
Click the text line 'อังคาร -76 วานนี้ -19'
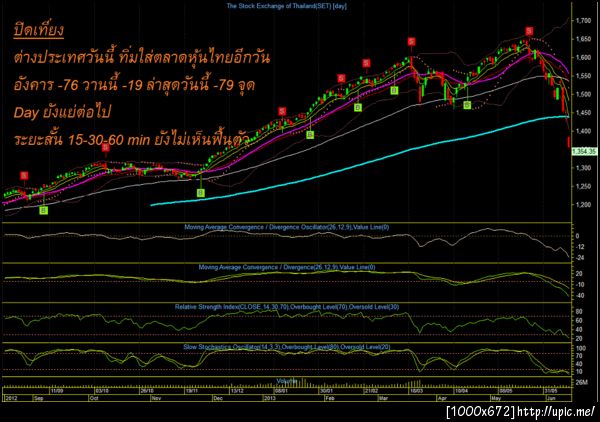[x=78, y=85]
